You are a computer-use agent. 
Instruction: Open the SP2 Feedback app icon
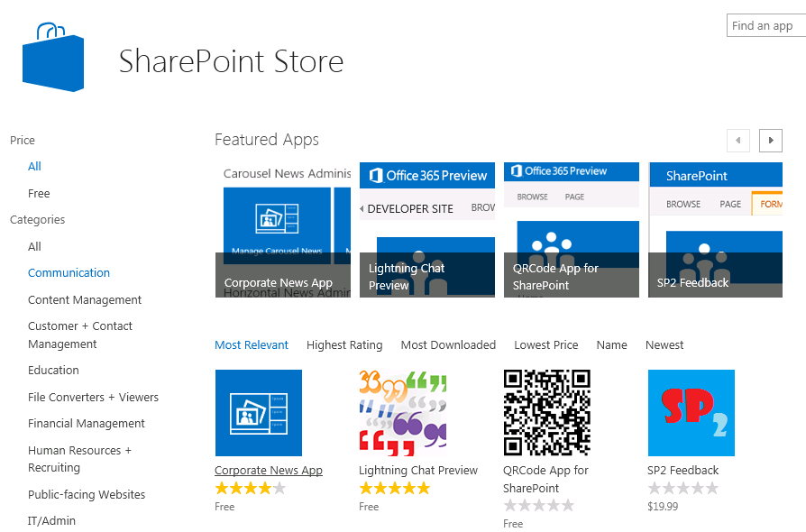click(691, 413)
